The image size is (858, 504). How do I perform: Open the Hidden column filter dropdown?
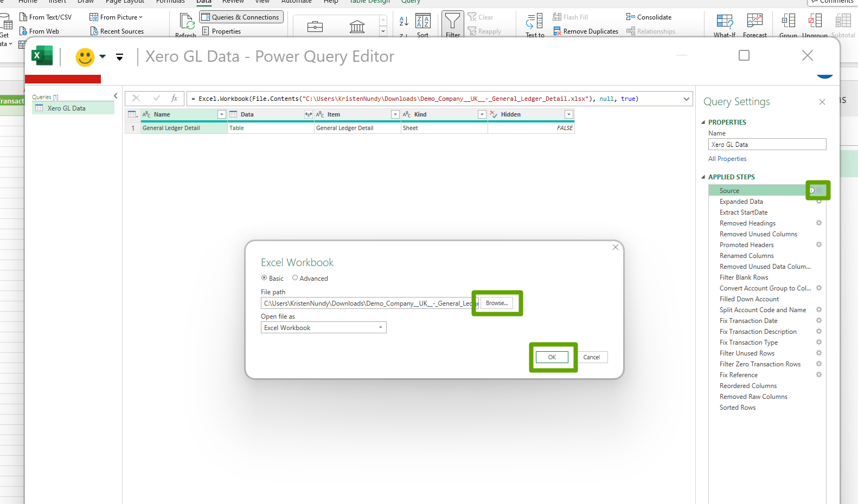point(568,114)
